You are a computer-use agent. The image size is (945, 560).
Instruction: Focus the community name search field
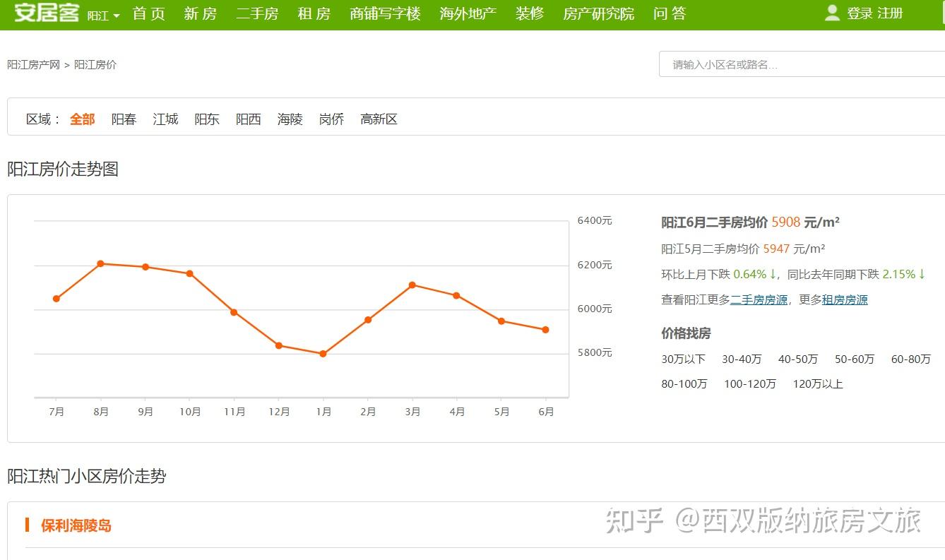[x=802, y=64]
